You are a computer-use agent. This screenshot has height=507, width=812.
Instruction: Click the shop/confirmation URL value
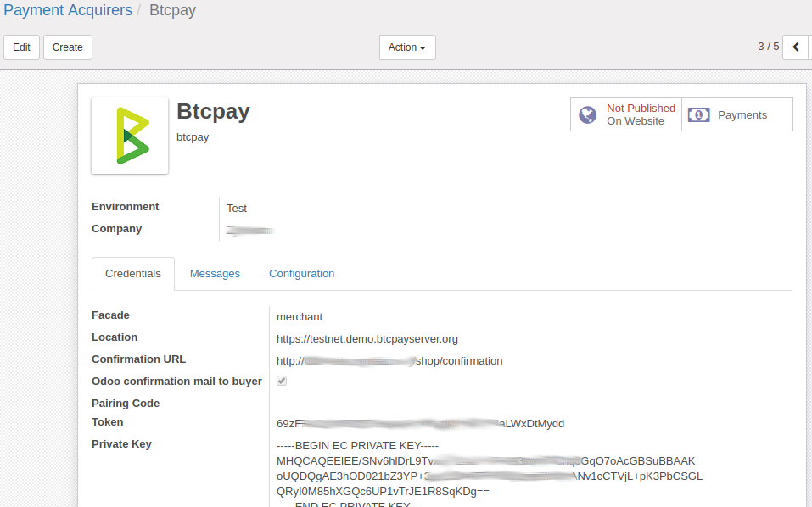[389, 361]
